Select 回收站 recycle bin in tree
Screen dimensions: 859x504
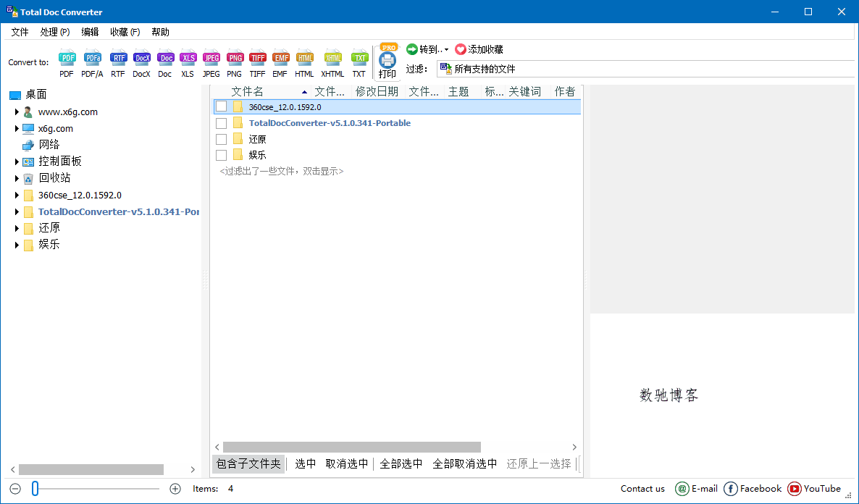(54, 178)
